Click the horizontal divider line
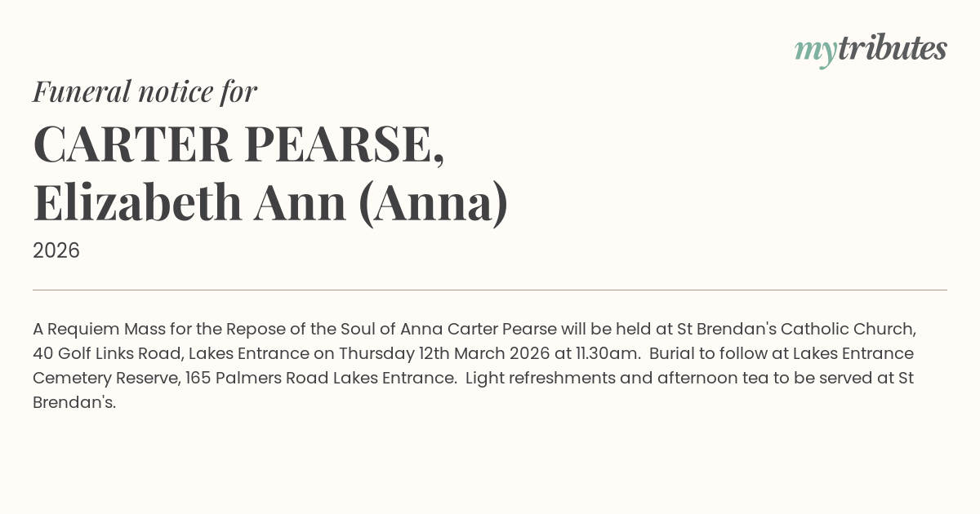 click(490, 290)
